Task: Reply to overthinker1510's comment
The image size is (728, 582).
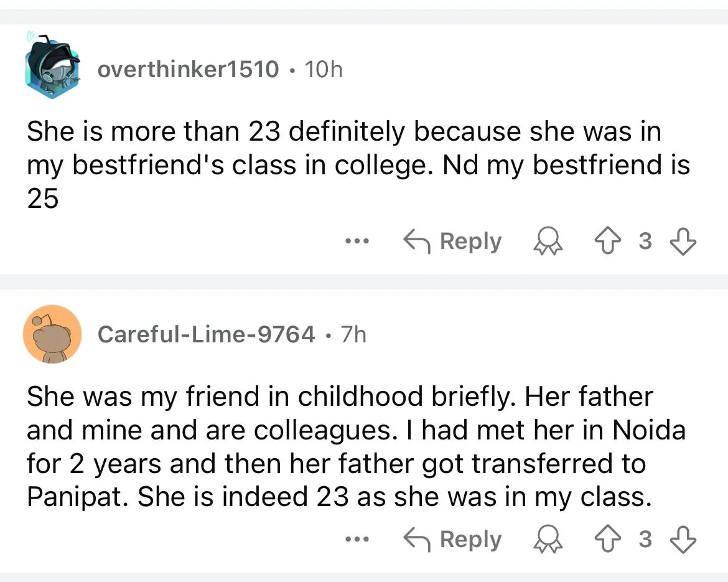Action: tap(453, 242)
